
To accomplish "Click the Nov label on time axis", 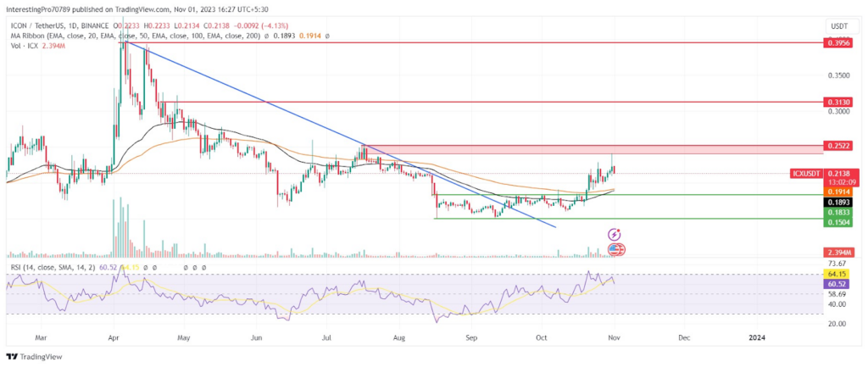I will coord(612,336).
